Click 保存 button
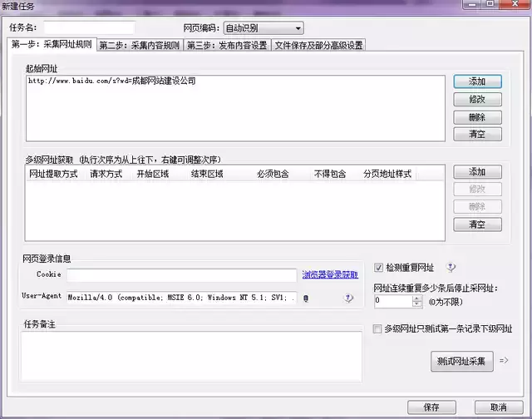Image resolution: width=532 pixels, height=419 pixels. (431, 407)
